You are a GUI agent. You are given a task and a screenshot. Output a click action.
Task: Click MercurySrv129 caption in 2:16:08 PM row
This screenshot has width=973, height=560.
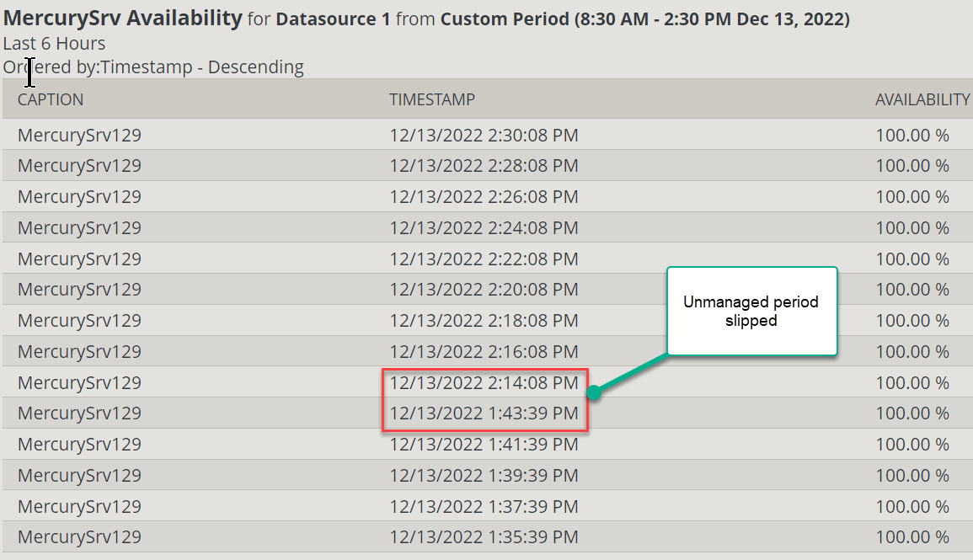(79, 351)
